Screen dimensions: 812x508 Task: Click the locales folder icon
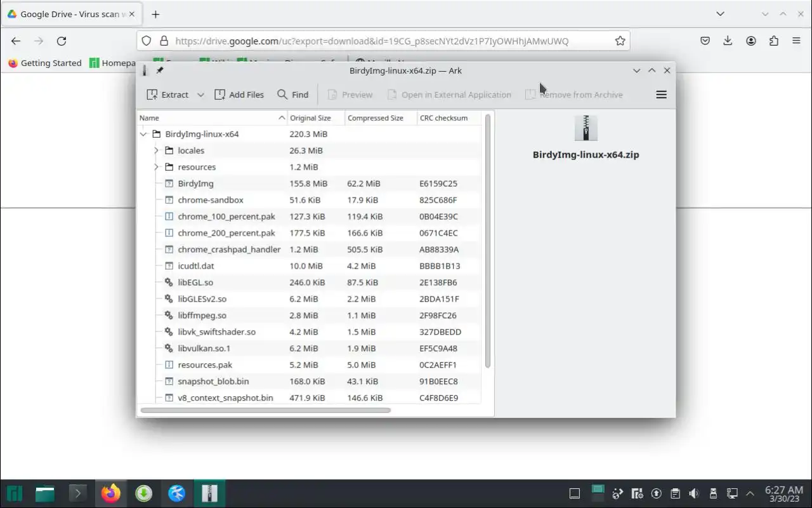pos(169,150)
